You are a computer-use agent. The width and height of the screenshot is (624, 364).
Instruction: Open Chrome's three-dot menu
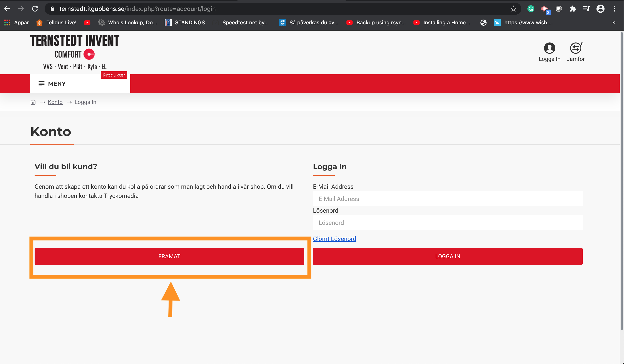coord(614,9)
